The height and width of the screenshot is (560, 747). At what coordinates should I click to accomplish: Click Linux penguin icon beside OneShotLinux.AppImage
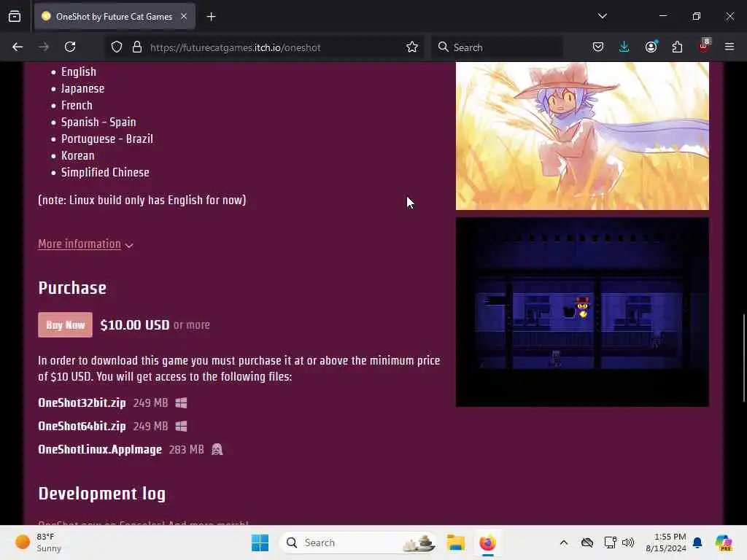point(217,449)
